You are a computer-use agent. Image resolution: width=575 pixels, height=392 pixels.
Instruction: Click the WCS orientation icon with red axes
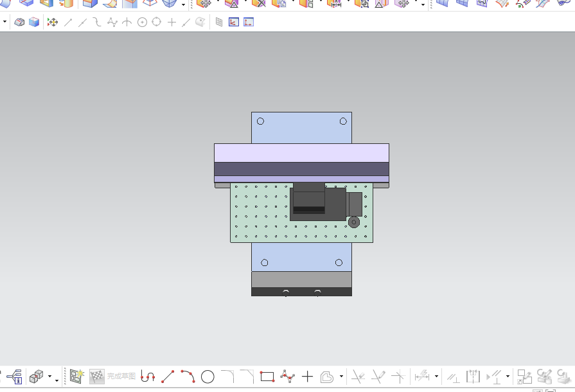(x=234, y=22)
